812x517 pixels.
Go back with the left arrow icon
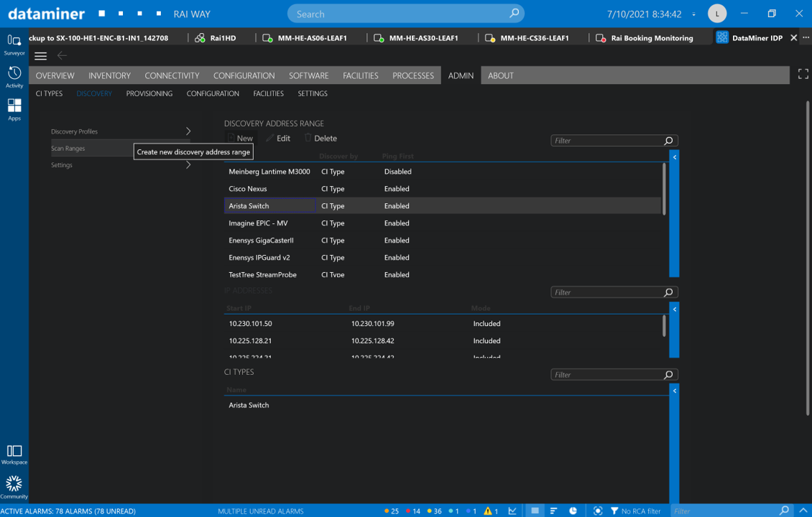point(62,55)
